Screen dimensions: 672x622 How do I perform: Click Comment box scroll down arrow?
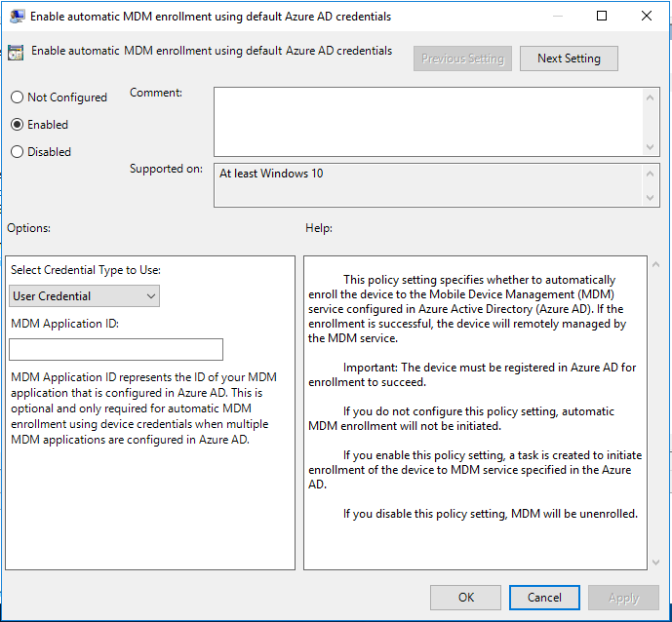click(x=650, y=147)
